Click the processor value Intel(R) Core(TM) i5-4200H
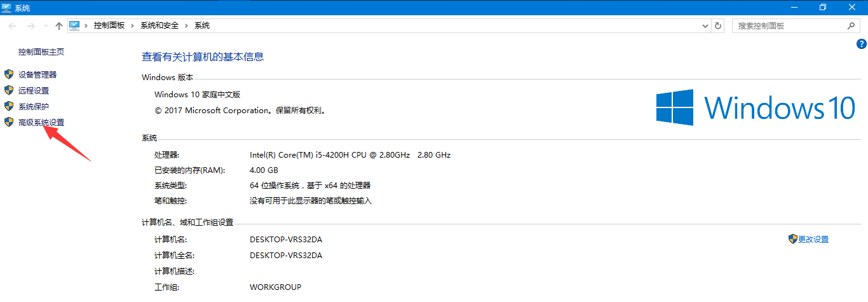 (x=350, y=155)
